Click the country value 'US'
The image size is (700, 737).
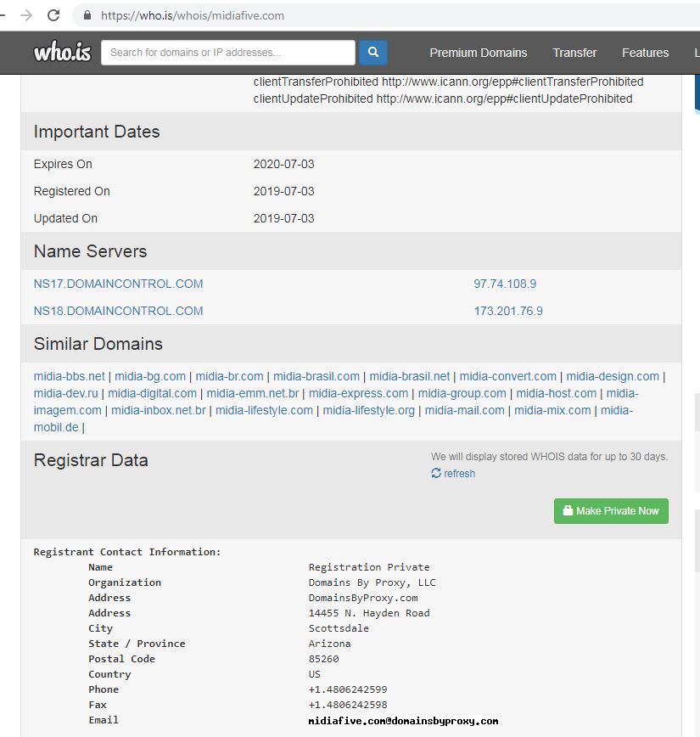(x=314, y=674)
